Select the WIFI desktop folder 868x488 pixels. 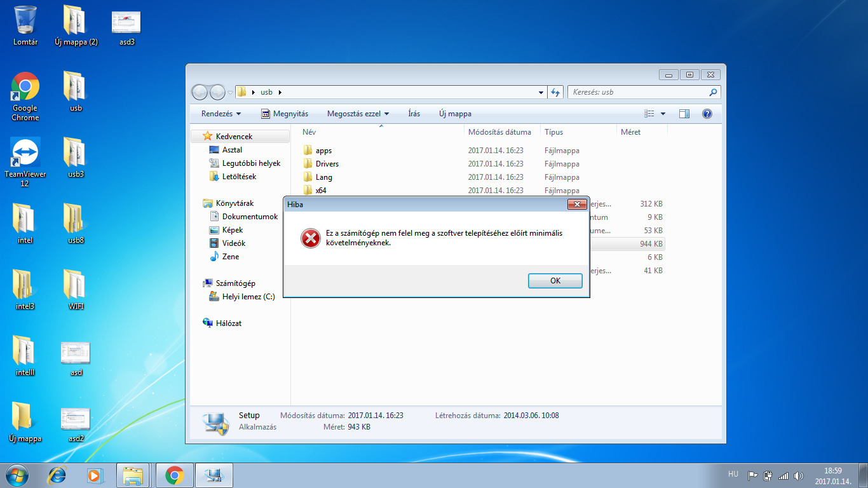click(76, 290)
